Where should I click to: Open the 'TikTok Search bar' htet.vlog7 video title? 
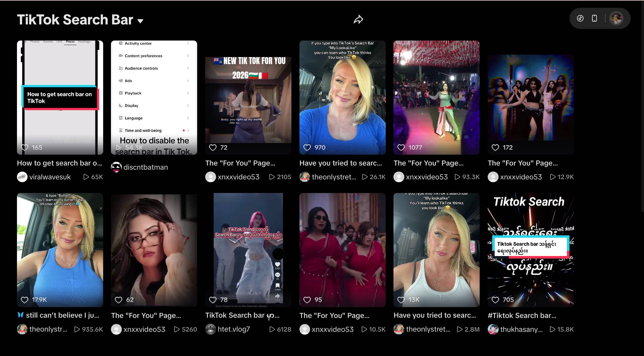[x=242, y=315]
